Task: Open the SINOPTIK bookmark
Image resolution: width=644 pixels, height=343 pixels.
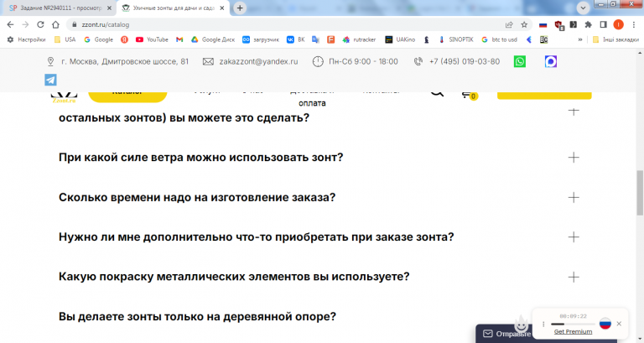Action: pos(456,39)
